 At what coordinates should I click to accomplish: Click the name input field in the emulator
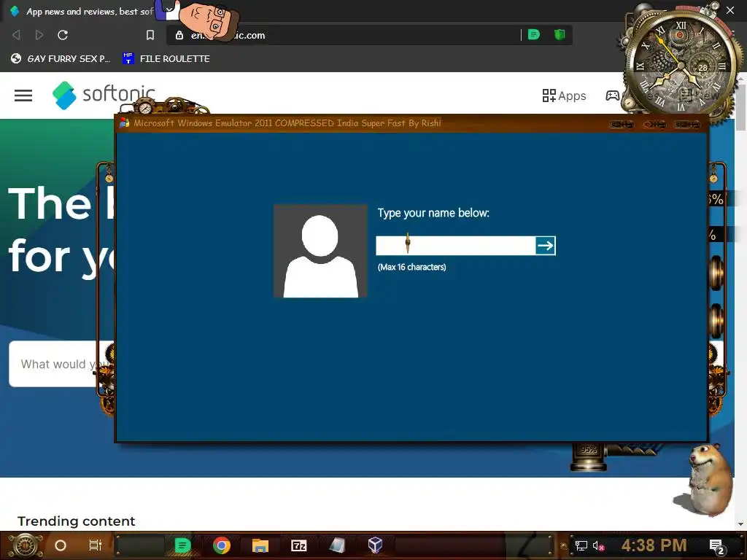pos(456,246)
